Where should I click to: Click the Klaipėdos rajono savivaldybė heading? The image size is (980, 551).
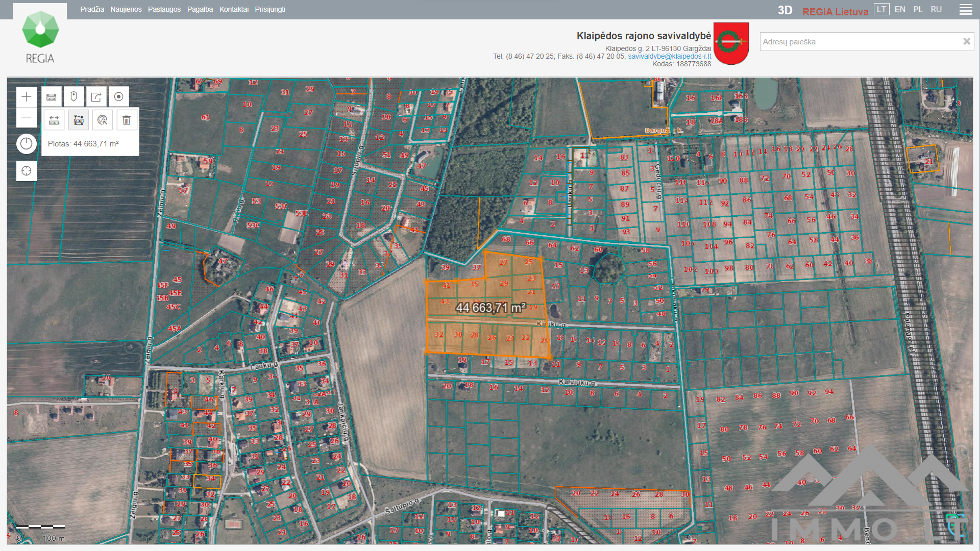pyautogui.click(x=644, y=36)
